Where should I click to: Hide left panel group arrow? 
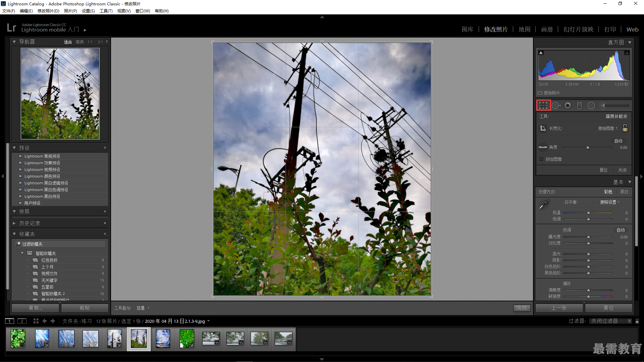coord(2,176)
